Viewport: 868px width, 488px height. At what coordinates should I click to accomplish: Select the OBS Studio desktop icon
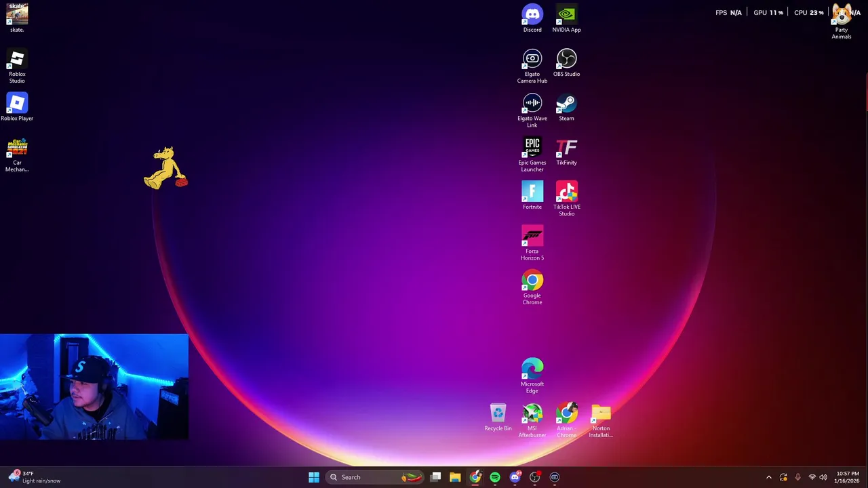566,63
